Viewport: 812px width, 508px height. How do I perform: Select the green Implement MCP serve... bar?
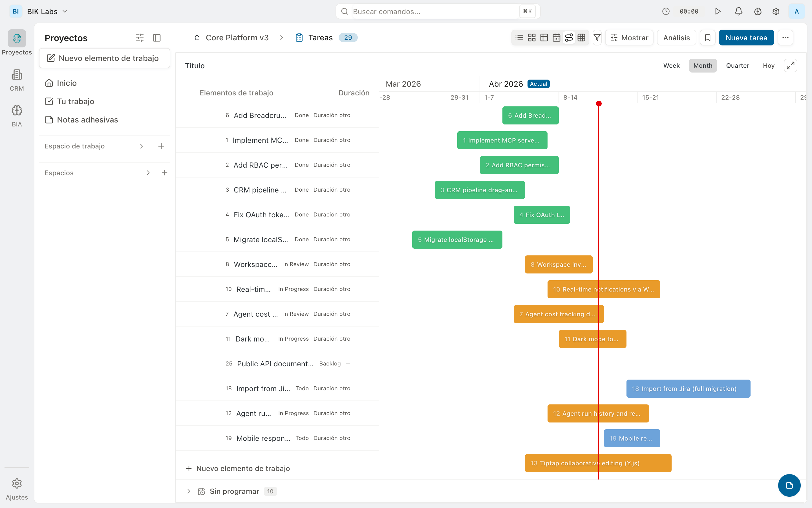[502, 141]
